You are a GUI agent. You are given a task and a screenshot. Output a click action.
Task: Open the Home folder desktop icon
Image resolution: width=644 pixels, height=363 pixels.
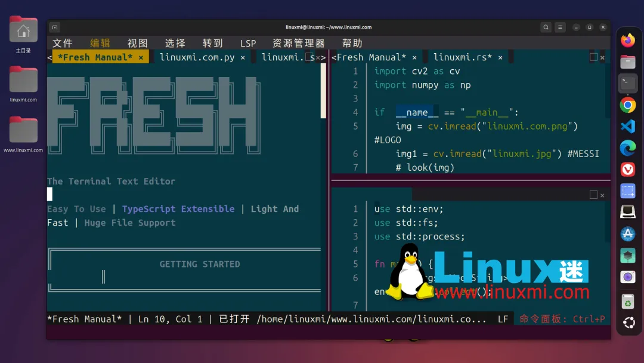tap(23, 35)
